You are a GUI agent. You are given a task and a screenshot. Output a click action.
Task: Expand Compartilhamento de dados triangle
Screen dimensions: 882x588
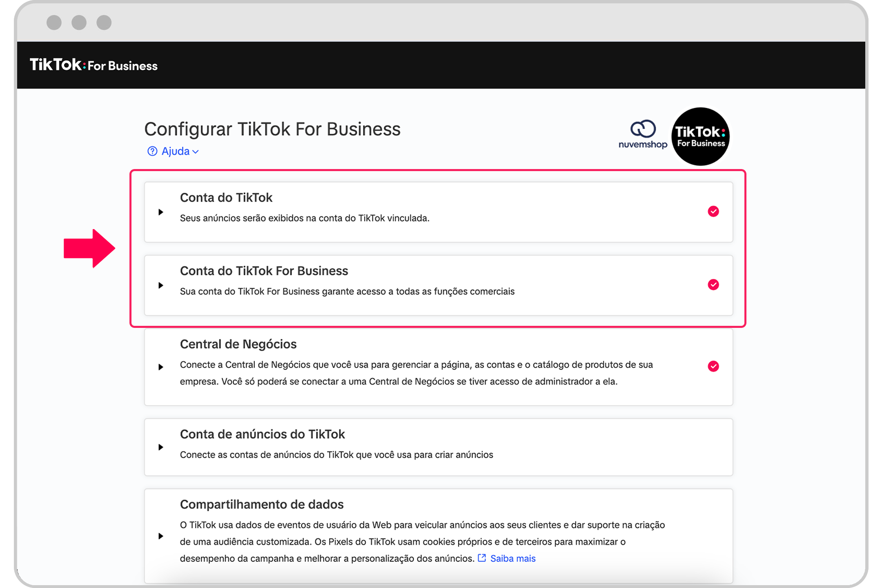coord(161,536)
